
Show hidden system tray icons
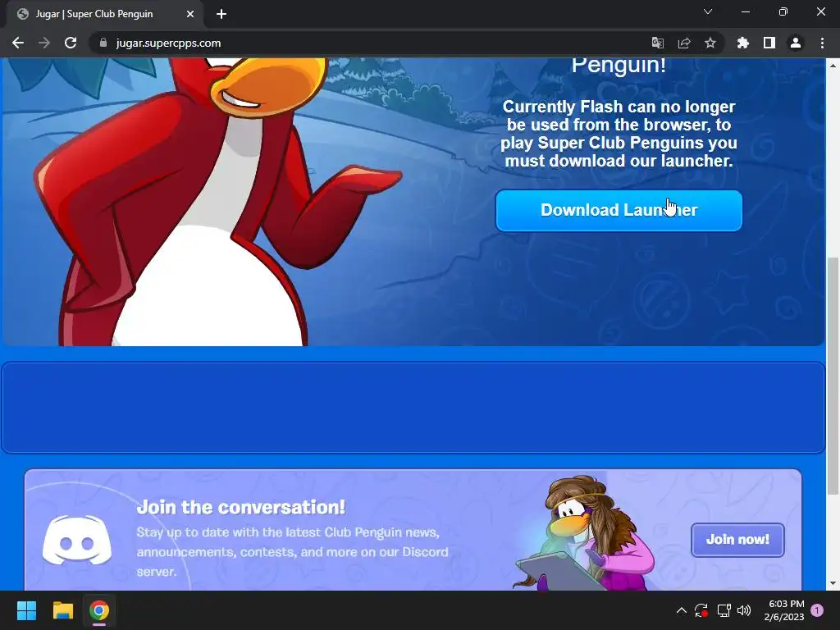(681, 610)
